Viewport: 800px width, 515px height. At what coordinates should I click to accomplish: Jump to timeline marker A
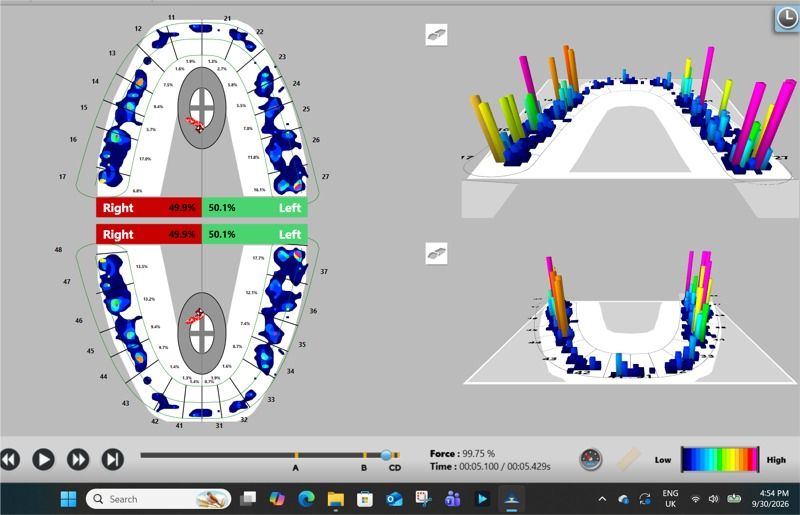tap(295, 467)
